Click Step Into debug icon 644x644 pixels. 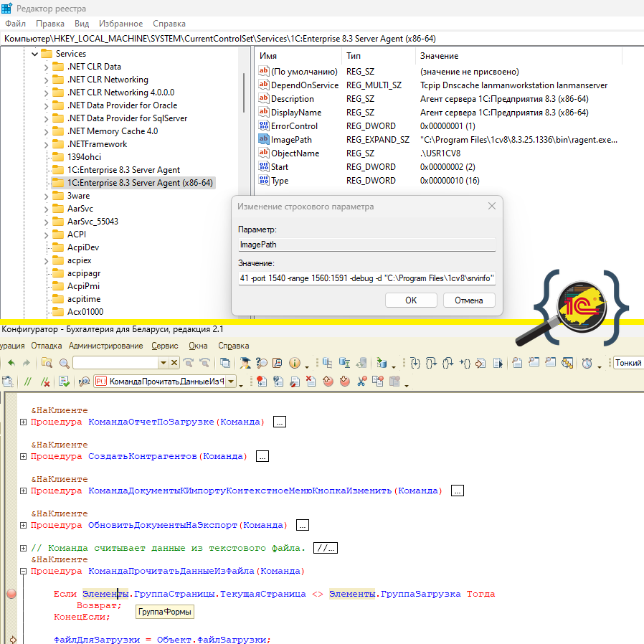tap(415, 363)
